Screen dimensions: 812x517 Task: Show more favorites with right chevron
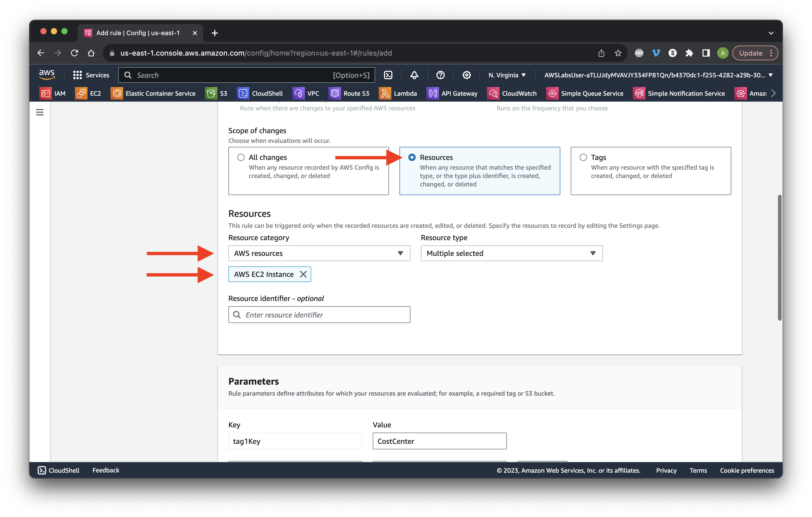(x=773, y=94)
